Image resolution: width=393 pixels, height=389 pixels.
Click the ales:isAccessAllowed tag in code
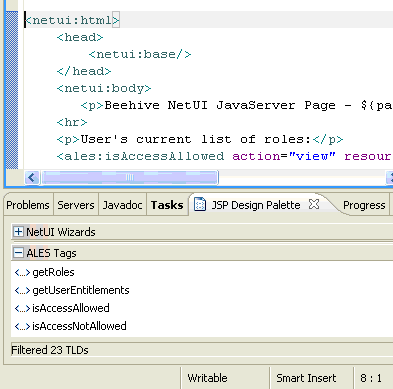click(140, 156)
